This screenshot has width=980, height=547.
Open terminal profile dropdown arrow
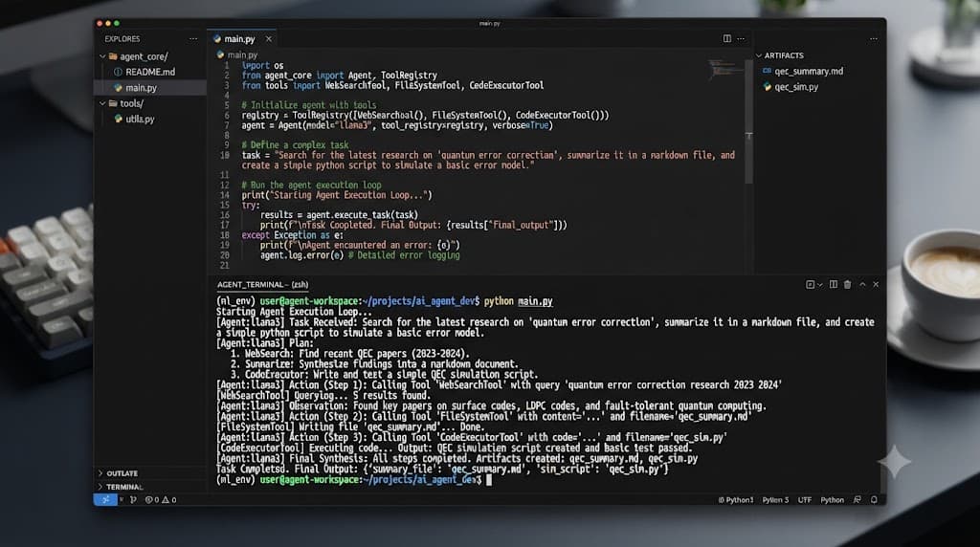(x=820, y=284)
